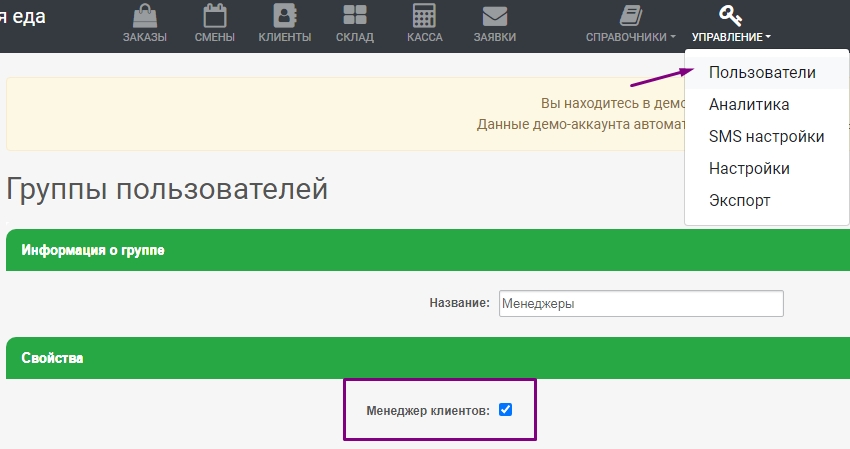Click the Свойства green section header
This screenshot has height=449, width=850.
click(53, 358)
